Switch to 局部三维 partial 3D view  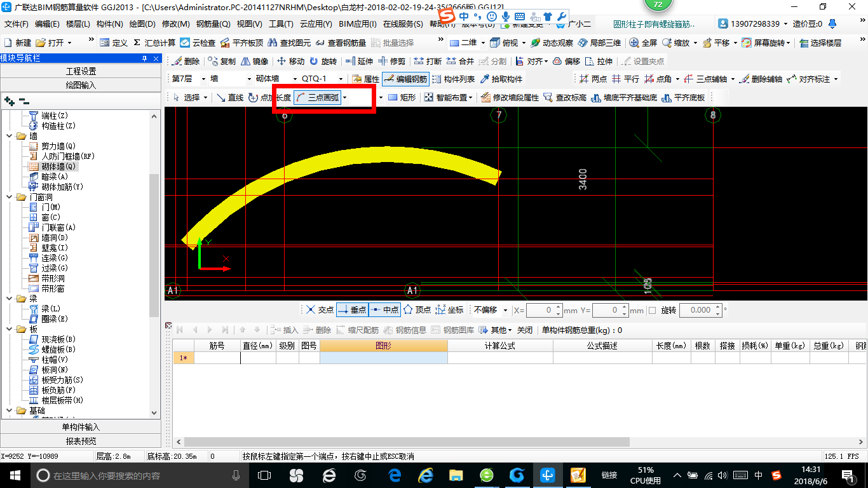(x=599, y=43)
